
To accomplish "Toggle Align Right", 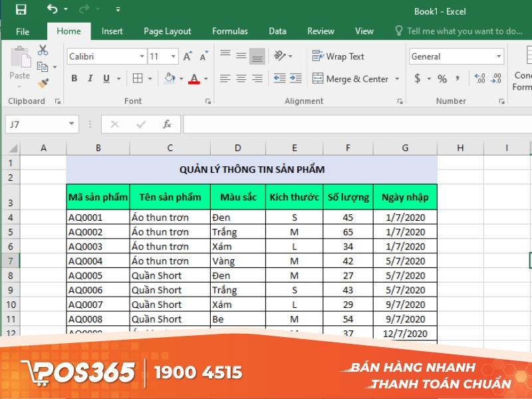I will (x=257, y=78).
